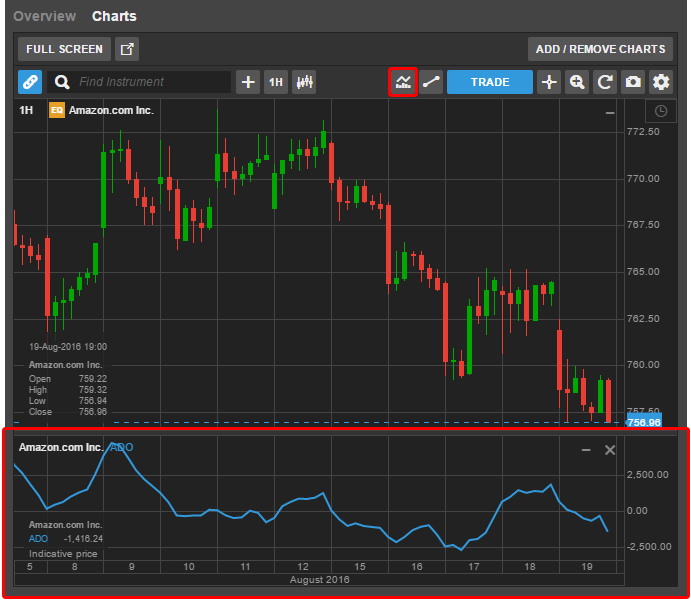Toggle the chart link icon

pyautogui.click(x=30, y=82)
